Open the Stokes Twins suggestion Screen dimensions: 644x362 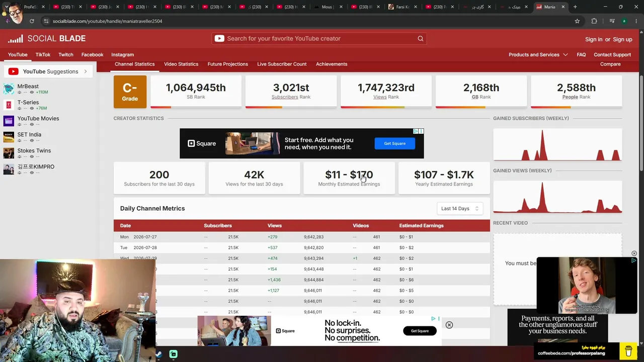[x=34, y=151]
